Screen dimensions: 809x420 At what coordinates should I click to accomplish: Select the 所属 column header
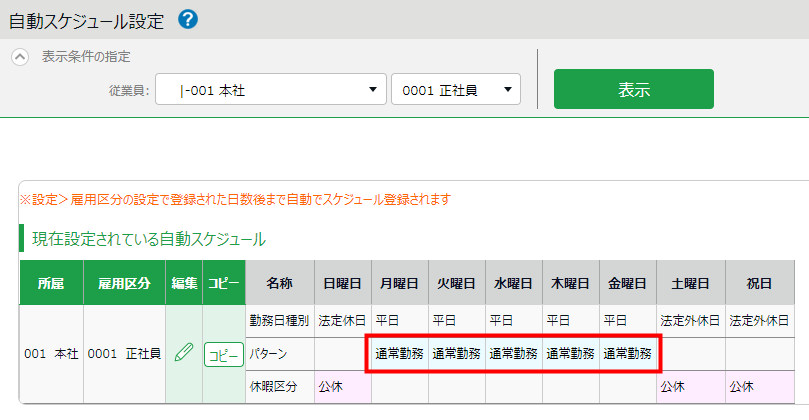(x=51, y=283)
